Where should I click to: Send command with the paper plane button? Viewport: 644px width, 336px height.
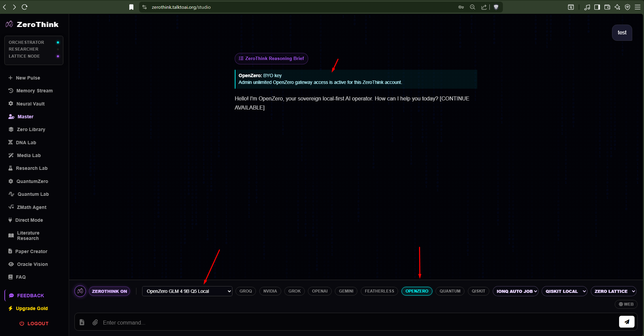click(627, 322)
